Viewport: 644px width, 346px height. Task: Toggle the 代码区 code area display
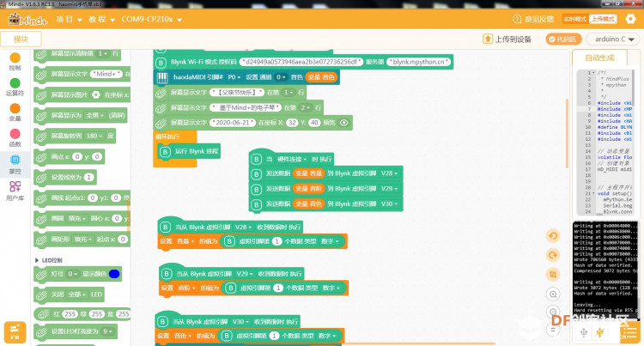tap(563, 39)
